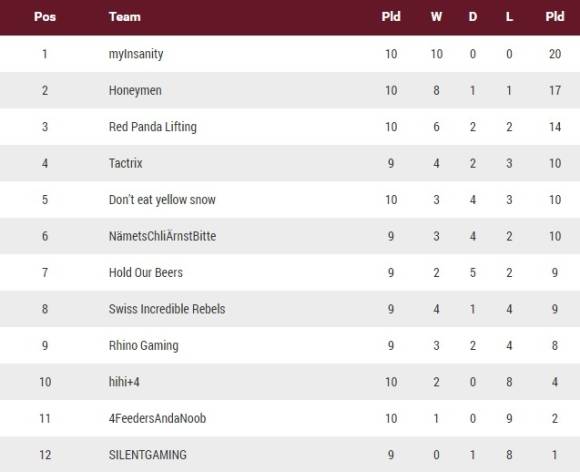Open 4FeedersAndaNoob team entry

point(157,418)
